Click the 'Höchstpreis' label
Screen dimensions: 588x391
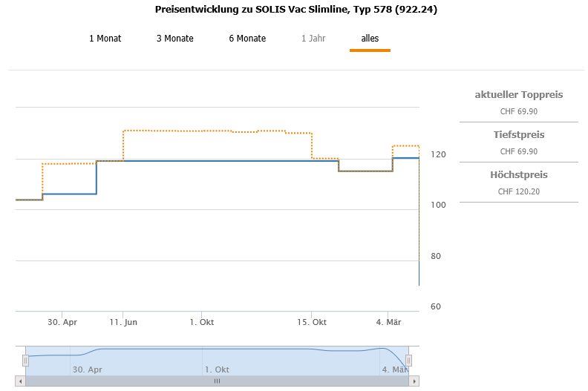(x=519, y=175)
